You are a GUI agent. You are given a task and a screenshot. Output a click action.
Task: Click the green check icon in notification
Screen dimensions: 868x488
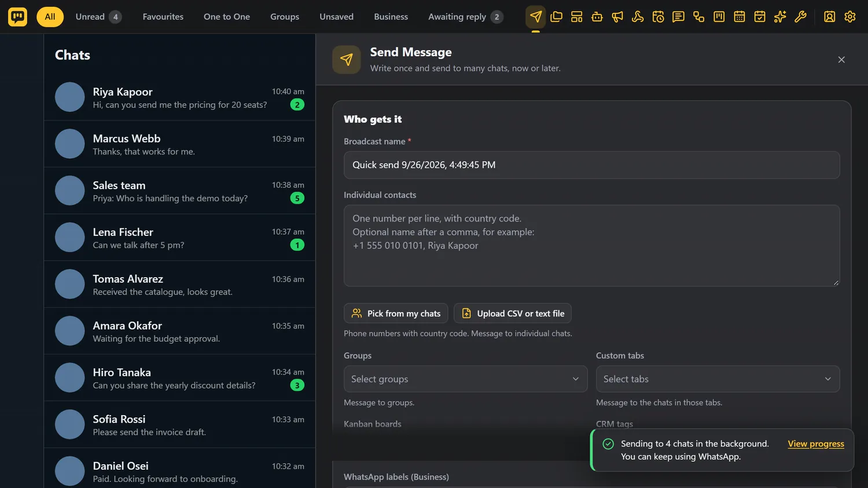[608, 444]
